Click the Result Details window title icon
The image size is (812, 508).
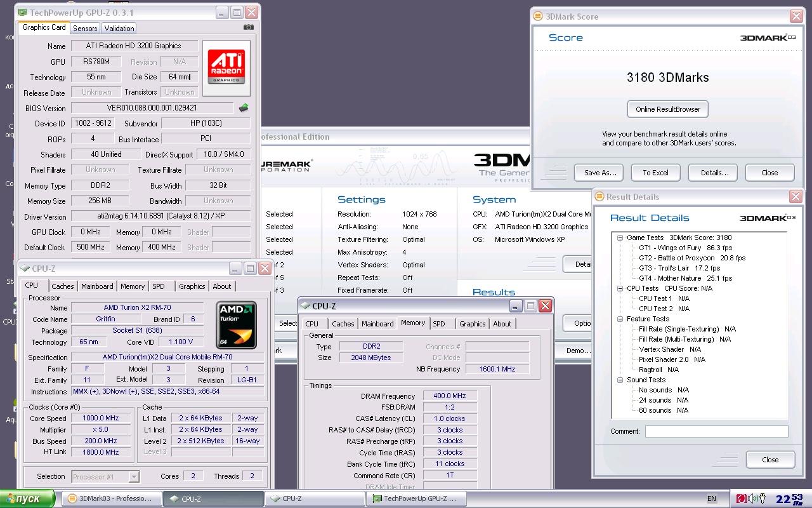point(599,197)
